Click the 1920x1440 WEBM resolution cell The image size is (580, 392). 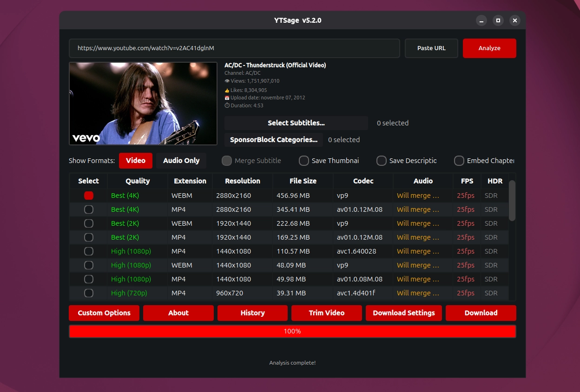(243, 223)
